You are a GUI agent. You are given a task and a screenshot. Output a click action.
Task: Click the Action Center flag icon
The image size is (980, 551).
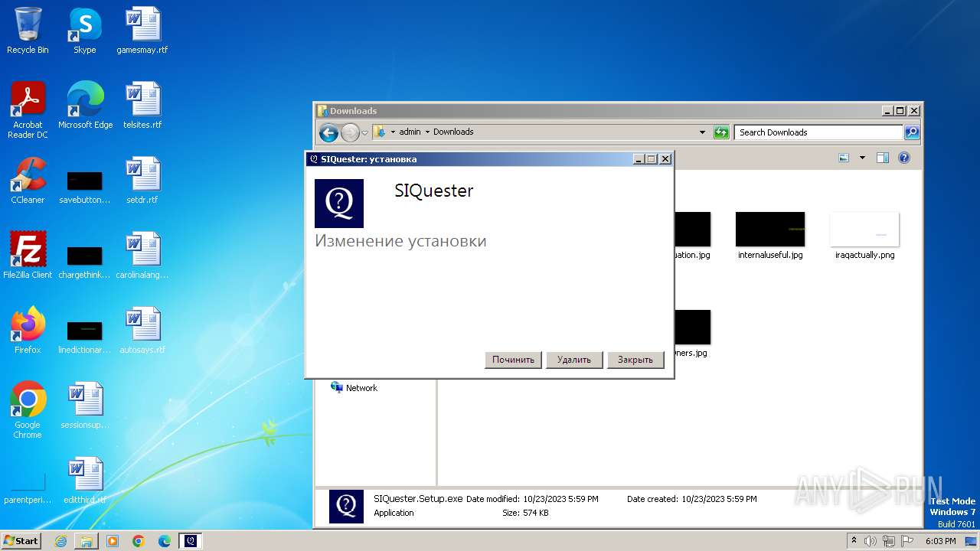coord(906,541)
